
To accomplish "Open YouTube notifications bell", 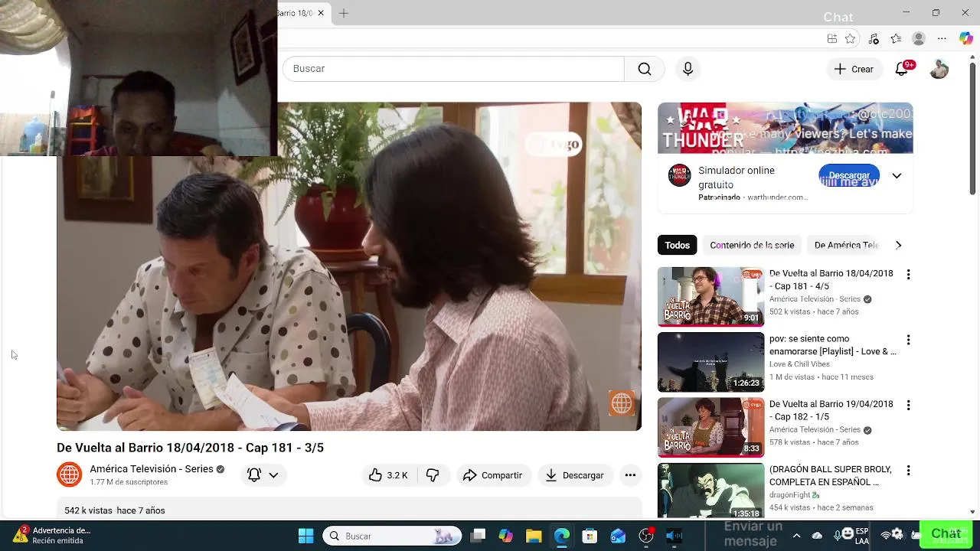I will tap(902, 69).
